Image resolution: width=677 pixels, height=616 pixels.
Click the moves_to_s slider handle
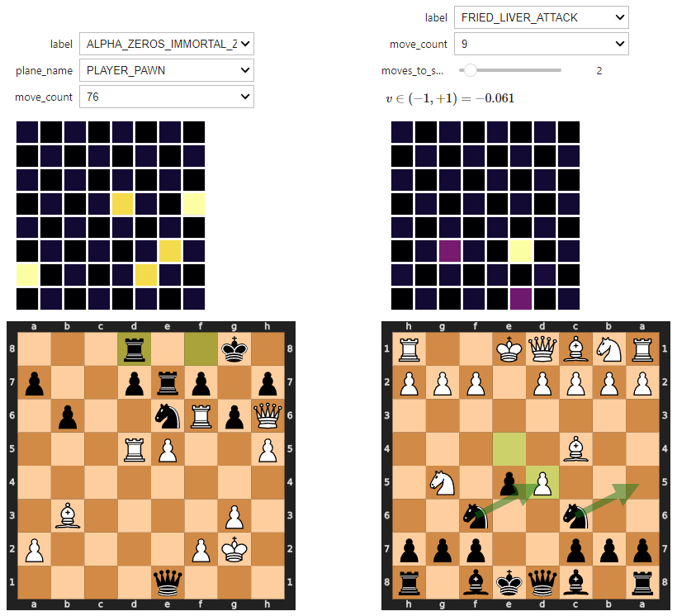tap(471, 70)
